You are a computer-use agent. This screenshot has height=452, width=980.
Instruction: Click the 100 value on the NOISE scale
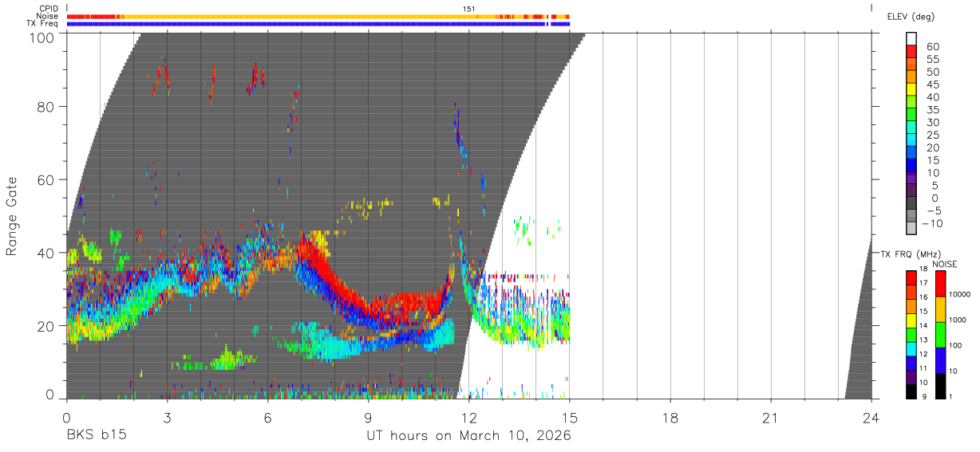pos(957,345)
